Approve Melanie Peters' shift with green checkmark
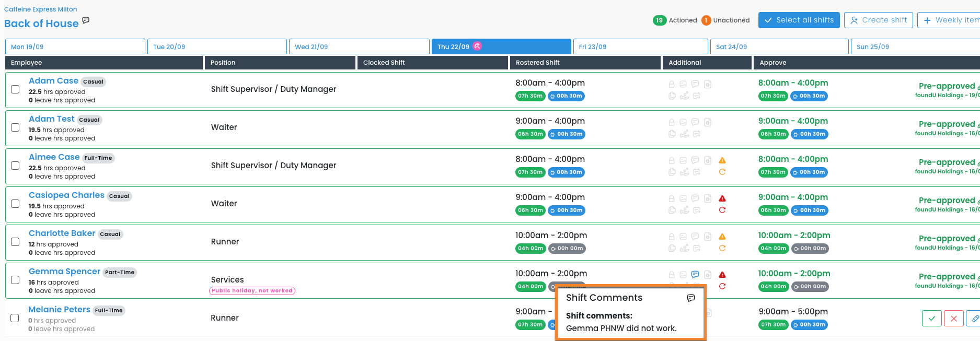 coord(931,318)
